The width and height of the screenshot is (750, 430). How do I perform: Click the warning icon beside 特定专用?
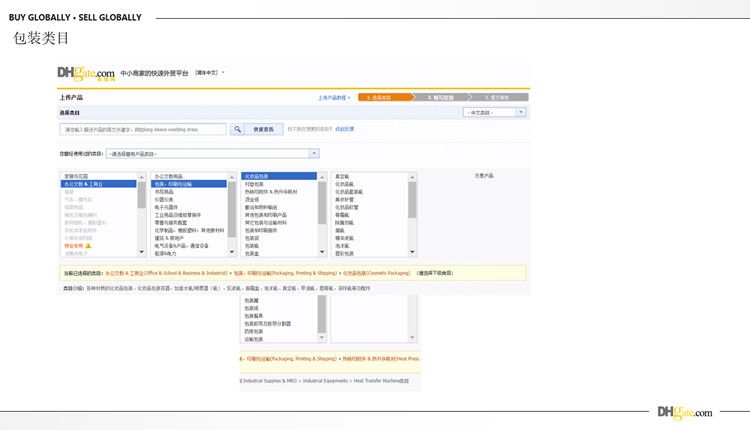pos(88,245)
